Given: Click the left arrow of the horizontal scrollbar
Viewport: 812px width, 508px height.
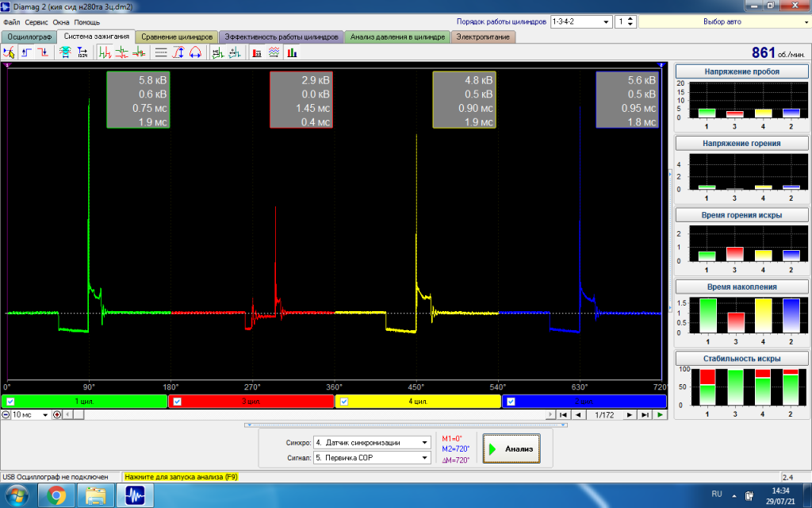Looking at the screenshot, I should click(x=67, y=414).
